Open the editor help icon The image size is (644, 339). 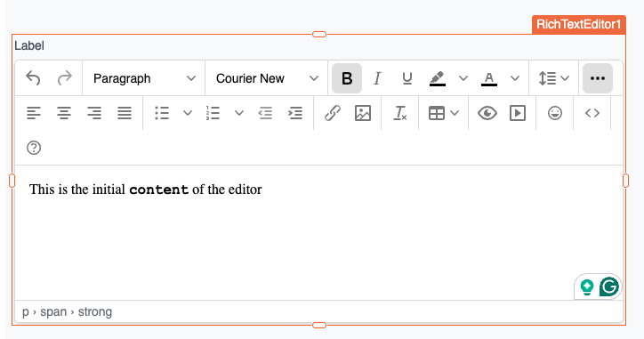34,148
